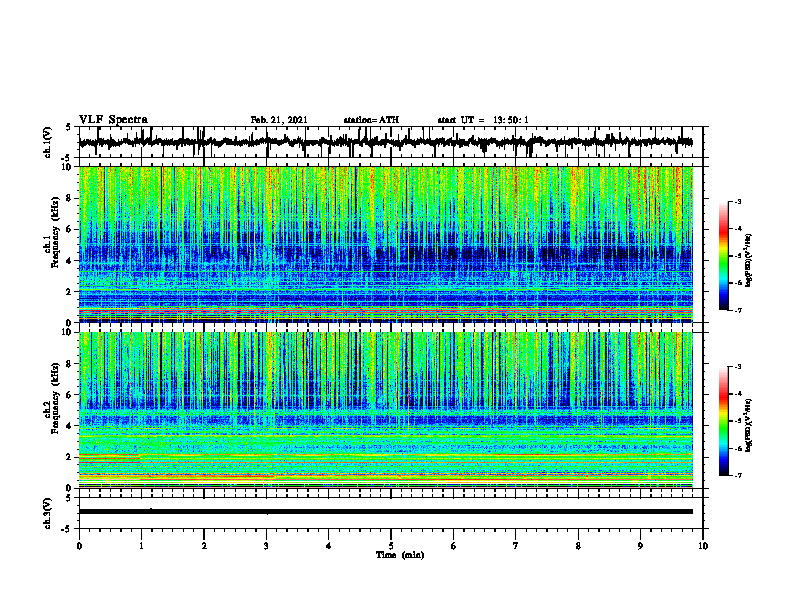The width and height of the screenshot is (792, 612).
Task: Click the ch.1 spectrogram color scale bar
Action: [x=724, y=256]
